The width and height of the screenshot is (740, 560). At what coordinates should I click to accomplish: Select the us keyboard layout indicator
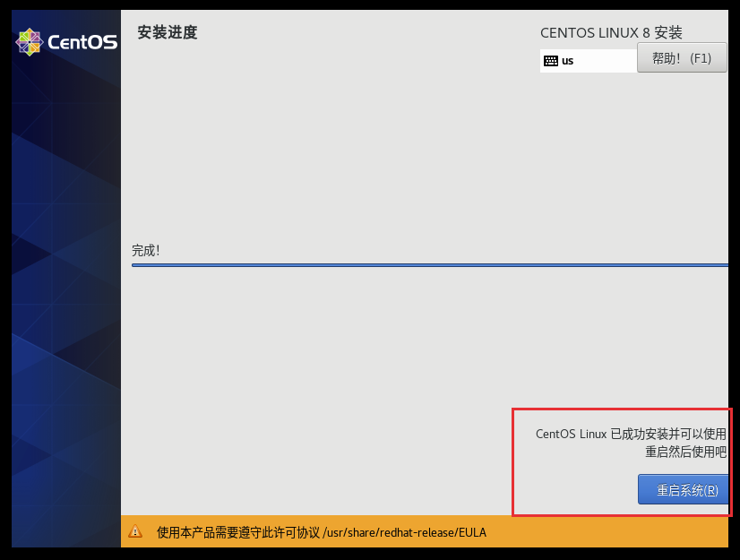(x=589, y=61)
